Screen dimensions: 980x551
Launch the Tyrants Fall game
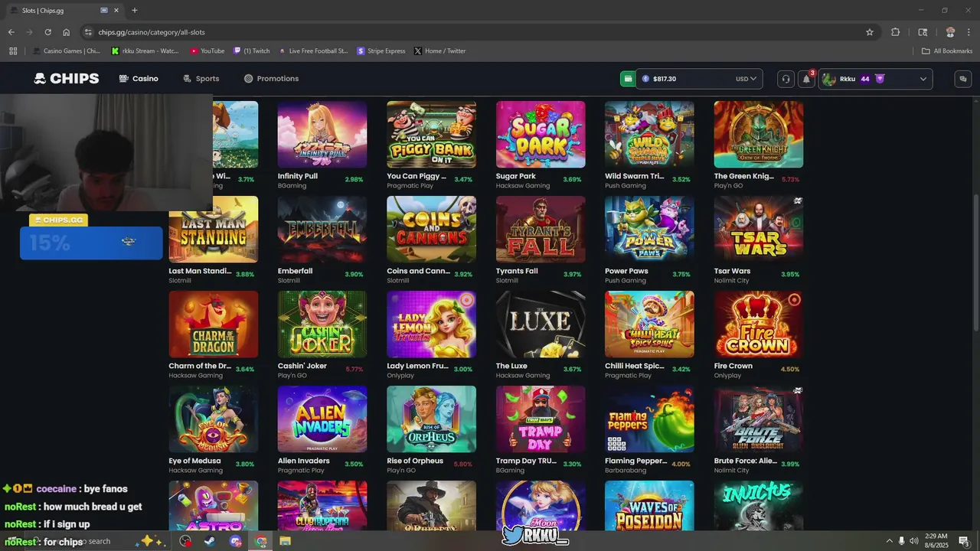[x=541, y=230]
